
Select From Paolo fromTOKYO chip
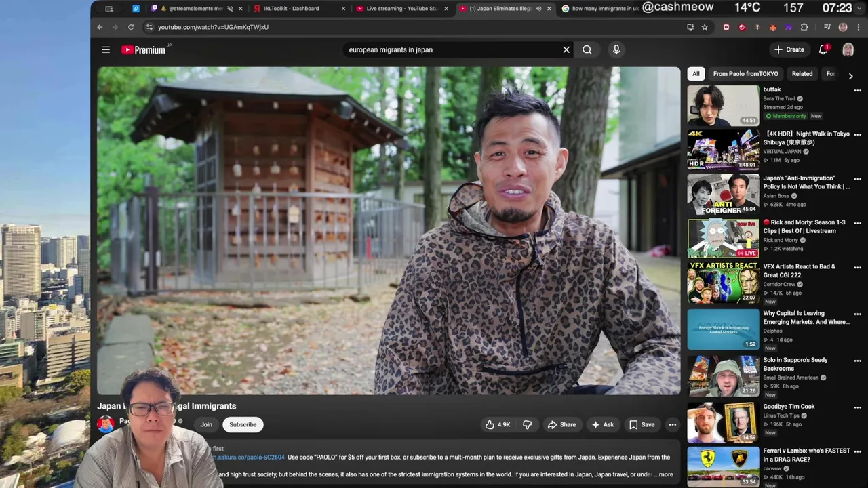coord(745,74)
